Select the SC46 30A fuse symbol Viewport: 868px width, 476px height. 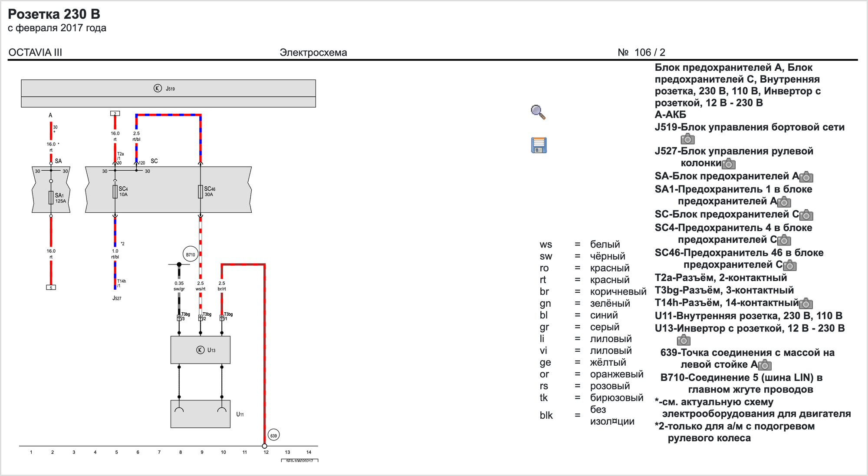[x=201, y=192]
